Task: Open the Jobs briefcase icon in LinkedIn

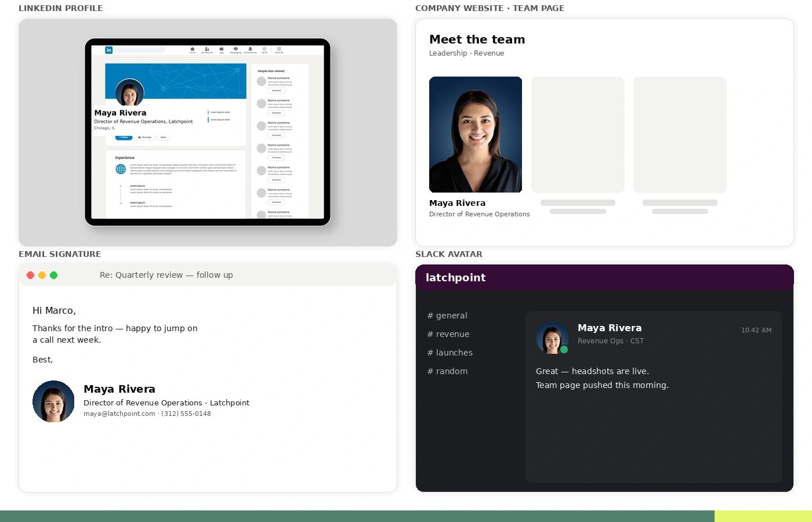Action: pos(221,50)
